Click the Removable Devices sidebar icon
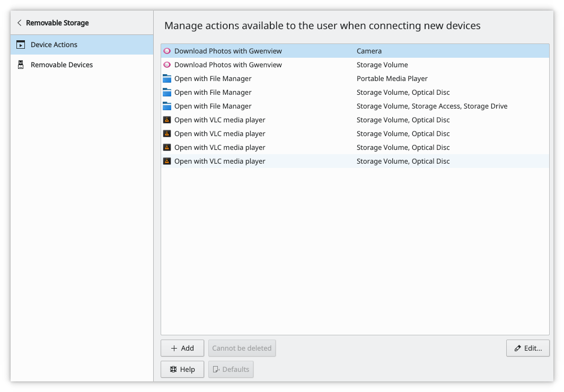Image resolution: width=564 pixels, height=392 pixels. pyautogui.click(x=21, y=64)
